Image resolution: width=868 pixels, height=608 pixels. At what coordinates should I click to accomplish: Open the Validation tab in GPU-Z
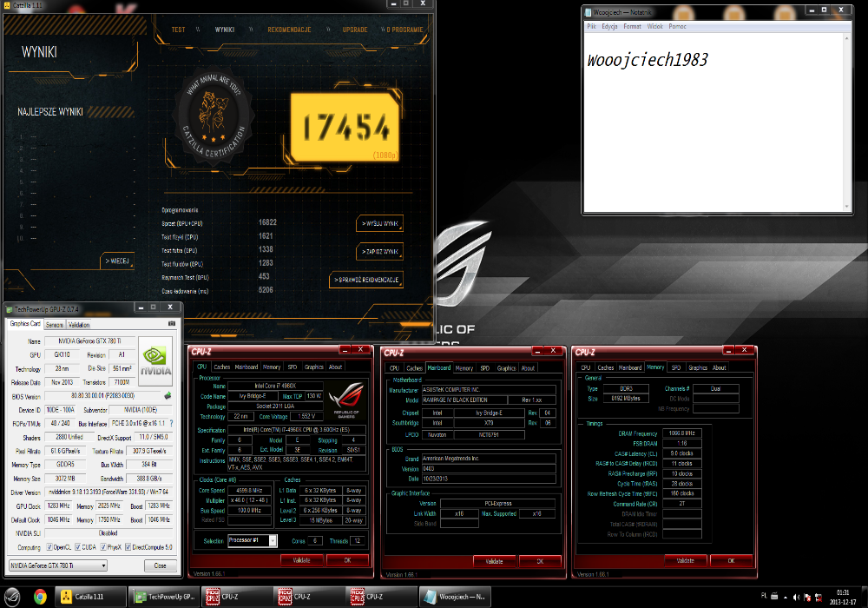pos(79,325)
